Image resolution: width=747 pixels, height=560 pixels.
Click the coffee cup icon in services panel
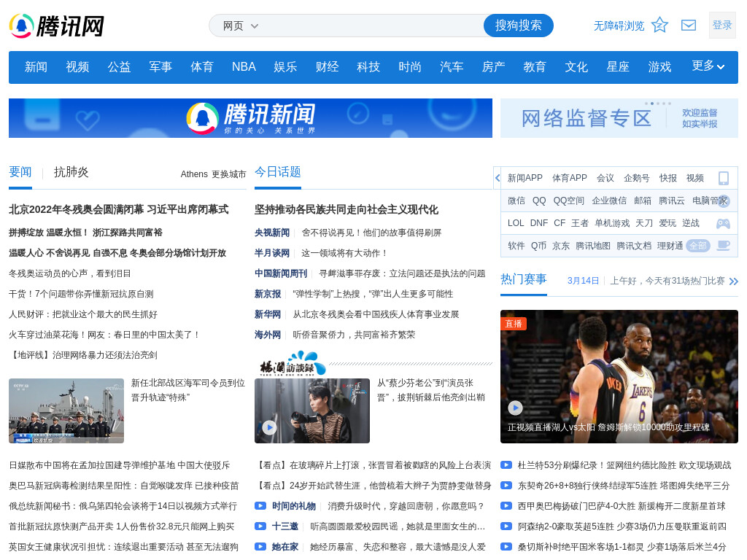point(723,245)
